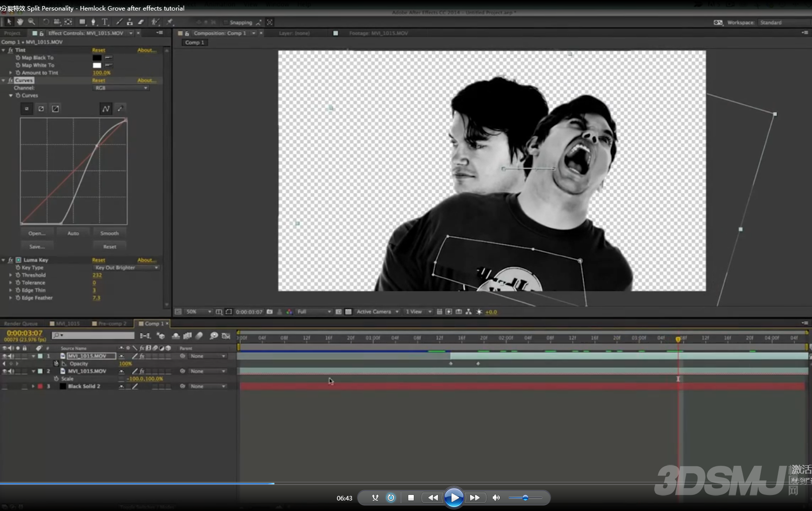Open the Key Type dropdown

click(x=126, y=268)
